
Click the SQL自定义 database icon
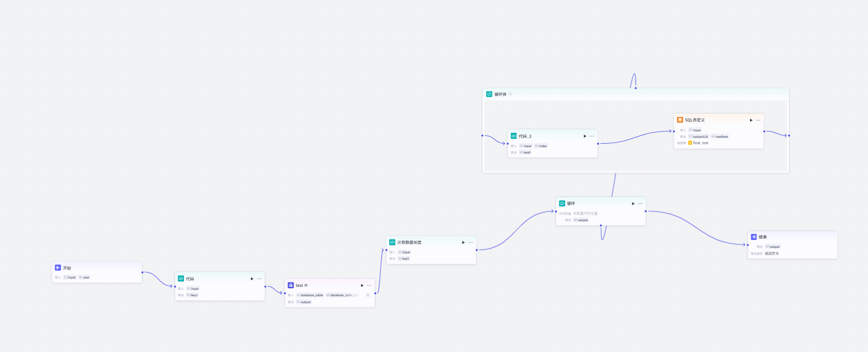point(680,120)
